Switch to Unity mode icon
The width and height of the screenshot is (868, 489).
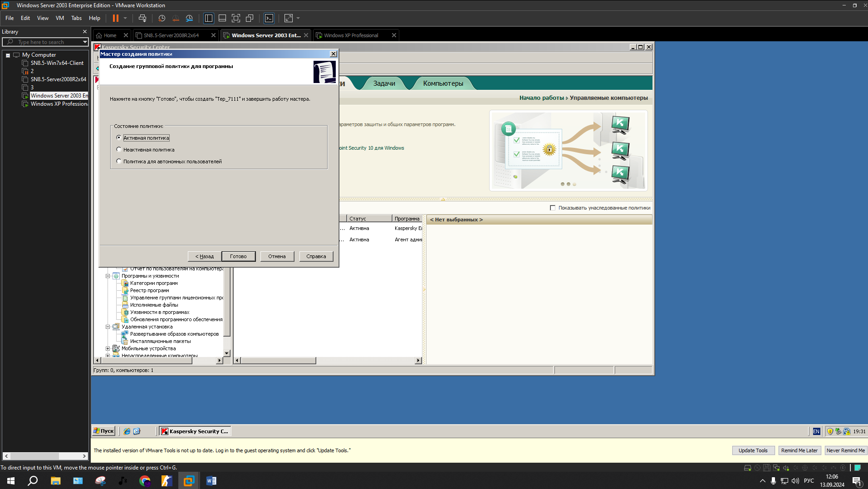250,18
